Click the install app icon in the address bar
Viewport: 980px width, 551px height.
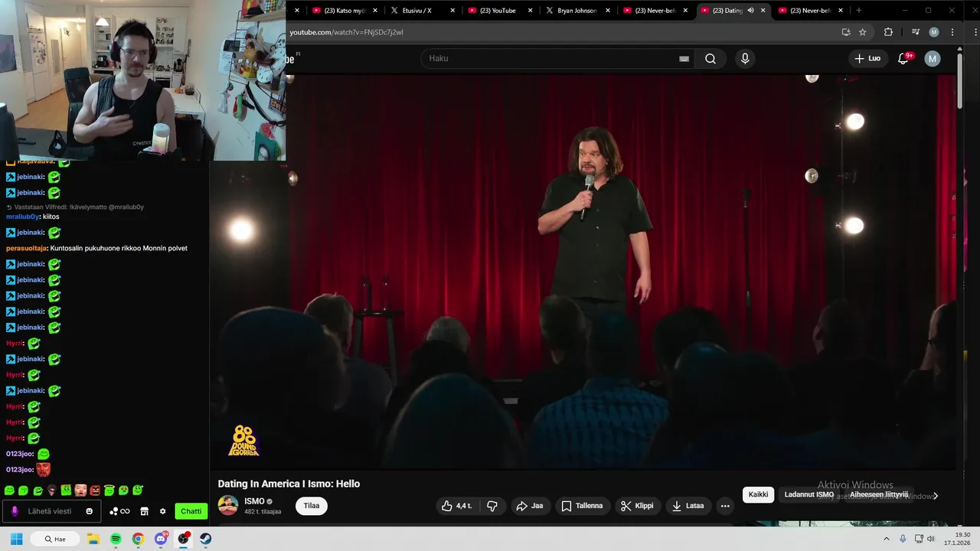coord(846,32)
